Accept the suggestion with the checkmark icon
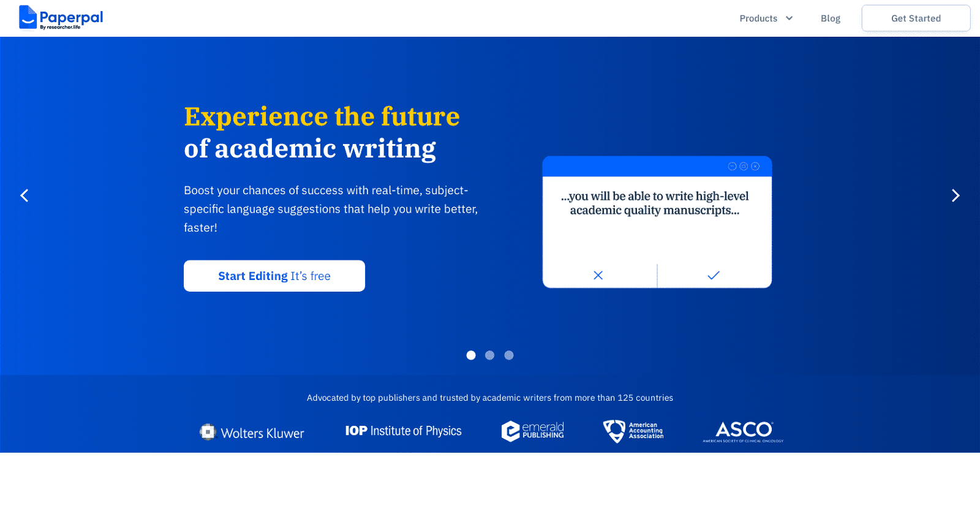 tap(714, 276)
